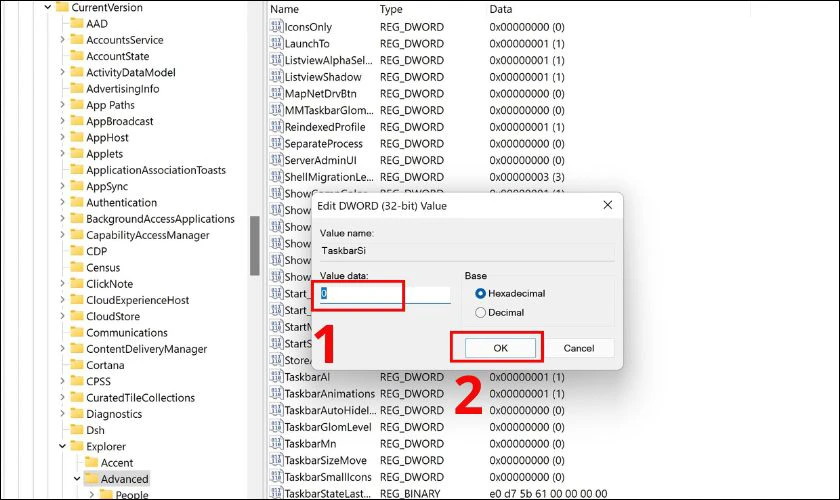Click the AccountState folder icon

tap(77, 56)
